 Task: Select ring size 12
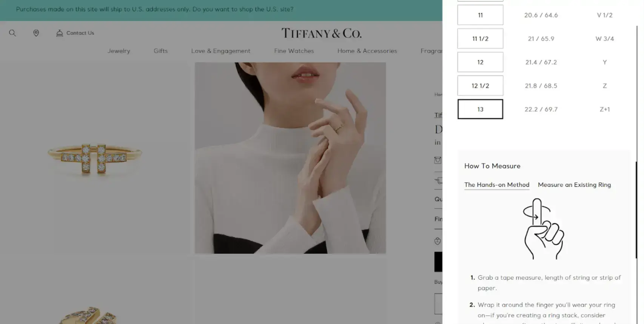coord(480,62)
